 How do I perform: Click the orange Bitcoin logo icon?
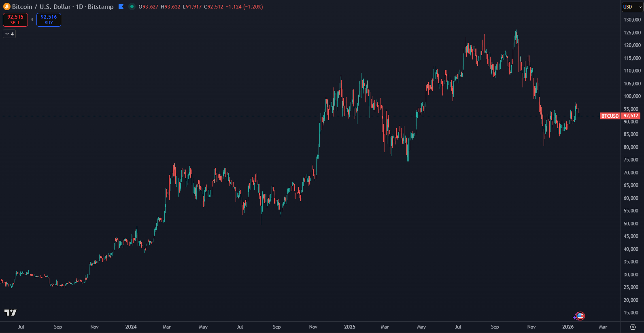(6, 6)
